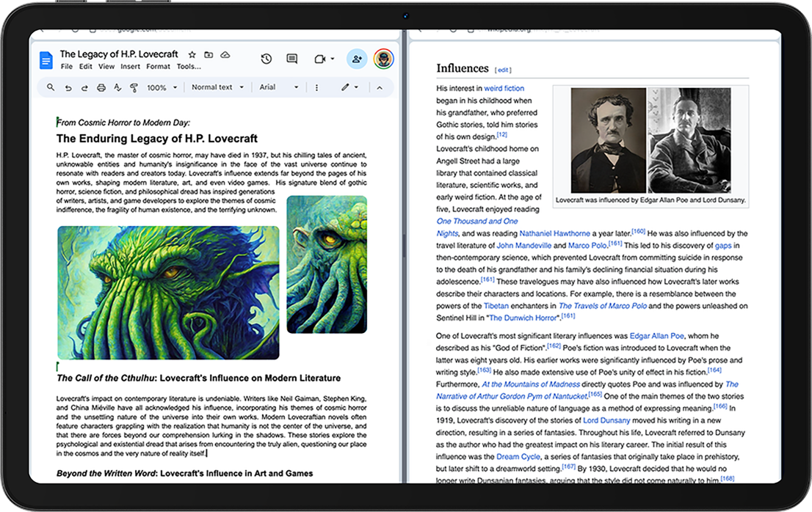
Task: Open At the Mountains of Madness link
Action: [x=531, y=384]
